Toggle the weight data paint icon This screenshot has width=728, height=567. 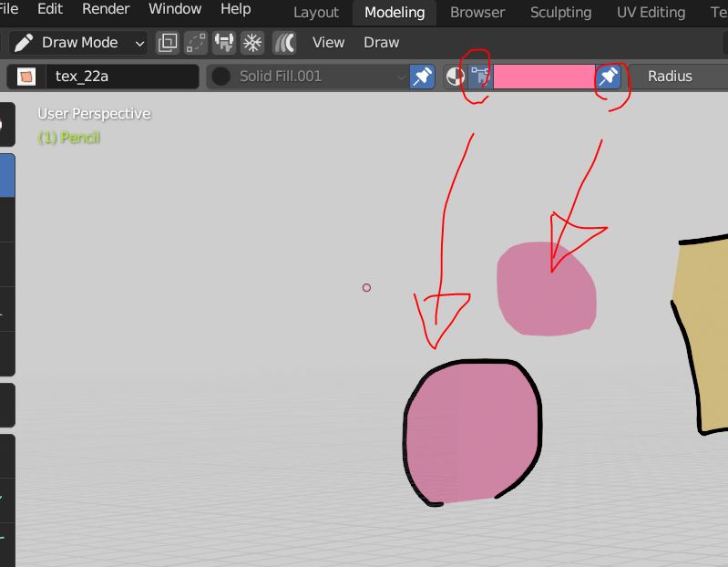(224, 43)
